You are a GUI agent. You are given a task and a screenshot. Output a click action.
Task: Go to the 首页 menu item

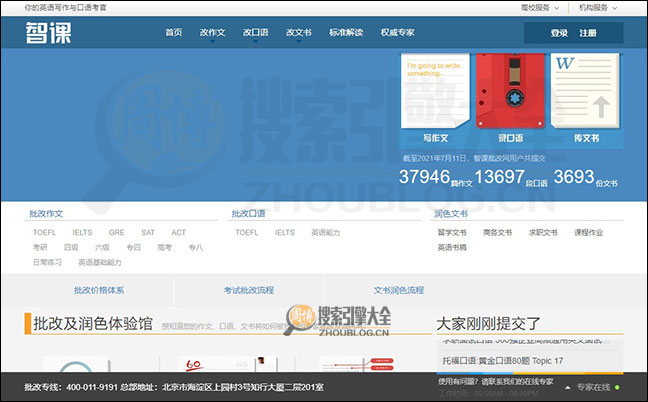[174, 32]
